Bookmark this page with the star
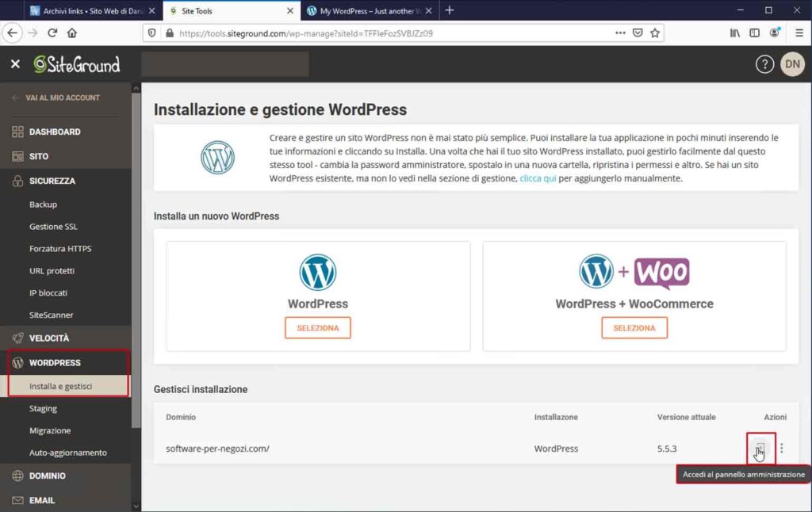 tap(654, 33)
